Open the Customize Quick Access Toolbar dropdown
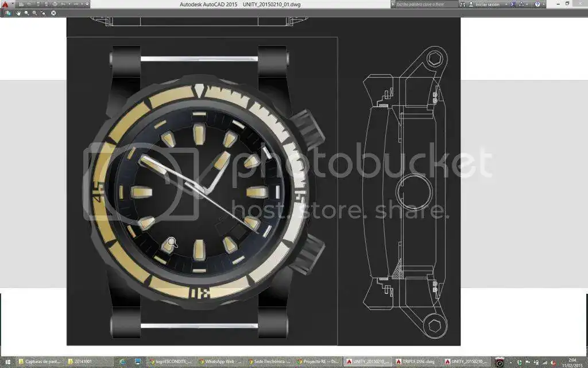 pos(87,5)
